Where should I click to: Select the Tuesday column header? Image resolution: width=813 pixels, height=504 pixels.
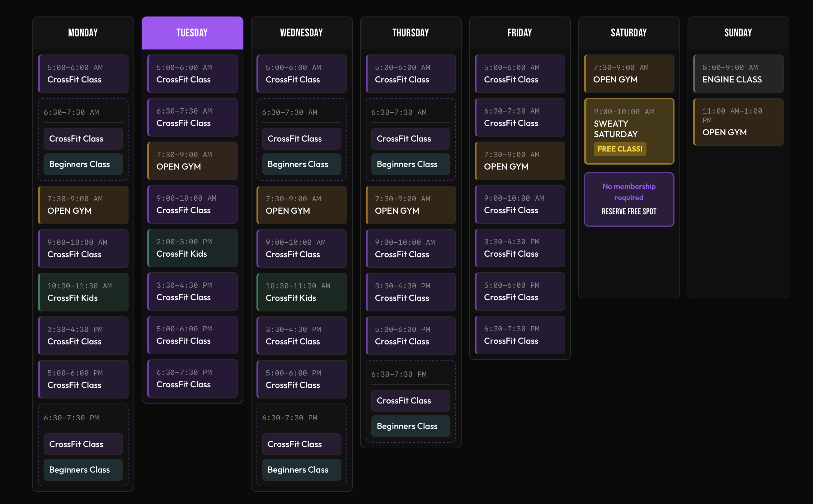192,33
